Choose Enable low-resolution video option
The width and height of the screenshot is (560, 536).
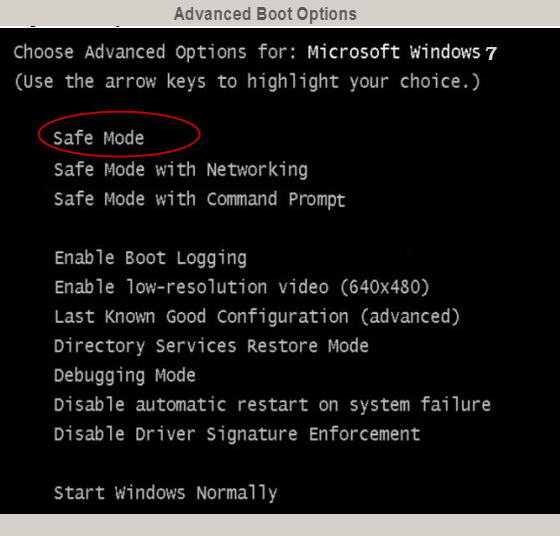(x=242, y=287)
